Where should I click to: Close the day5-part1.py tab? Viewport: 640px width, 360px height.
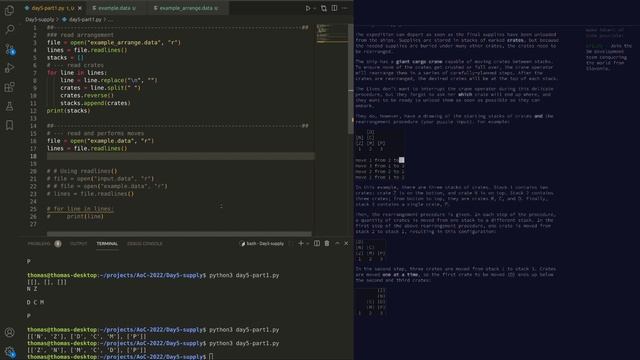coord(80,8)
